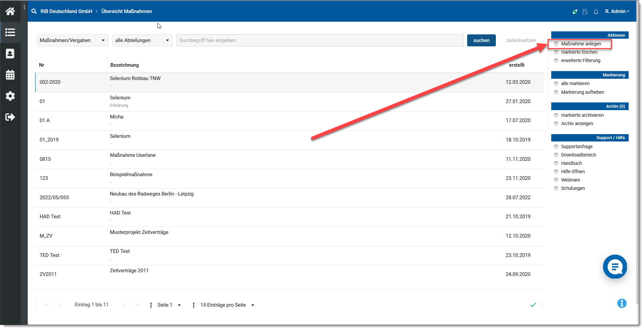Open the alle Abteilungen dropdown
The width and height of the screenshot is (644, 330).
pos(142,40)
